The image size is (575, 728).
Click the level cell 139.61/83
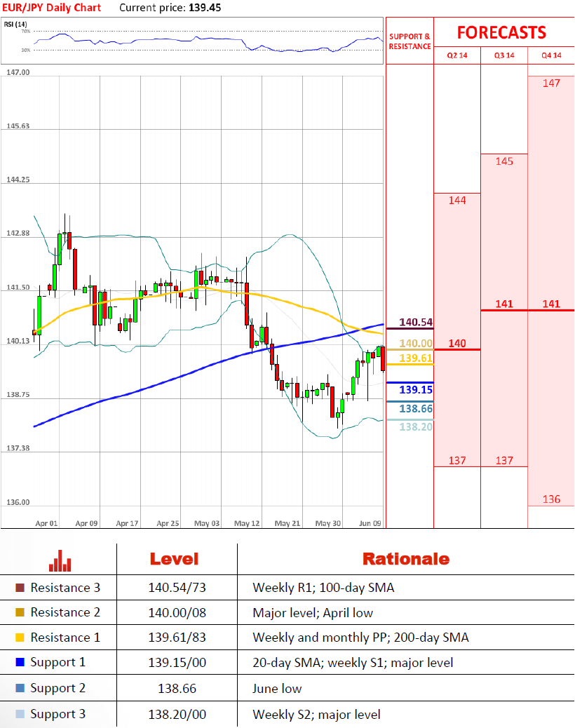(x=177, y=638)
